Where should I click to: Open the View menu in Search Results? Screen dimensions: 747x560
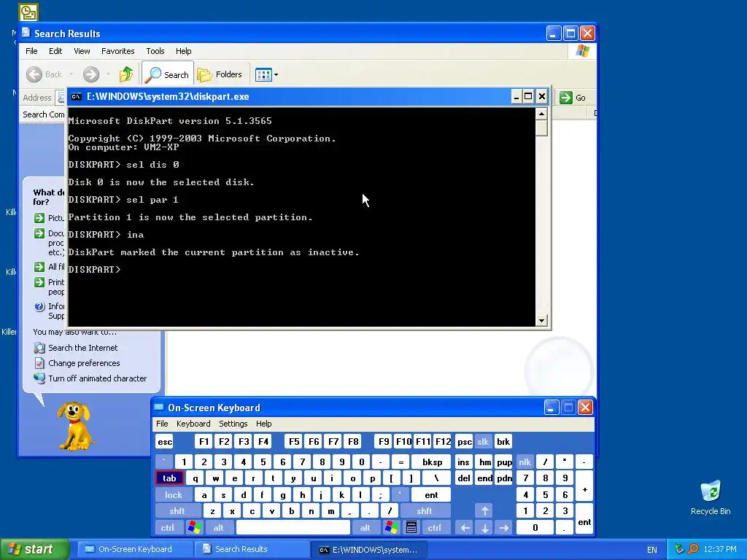[x=82, y=51]
